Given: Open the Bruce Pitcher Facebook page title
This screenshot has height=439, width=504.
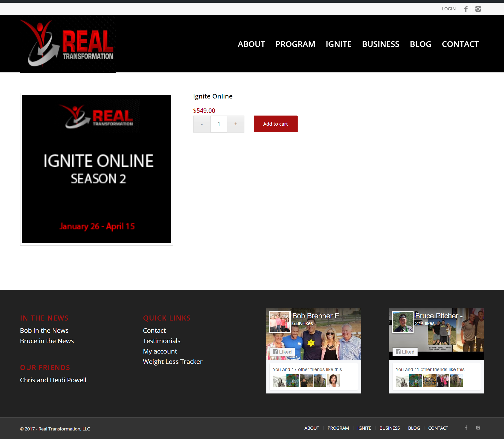Looking at the screenshot, I should 442,316.
